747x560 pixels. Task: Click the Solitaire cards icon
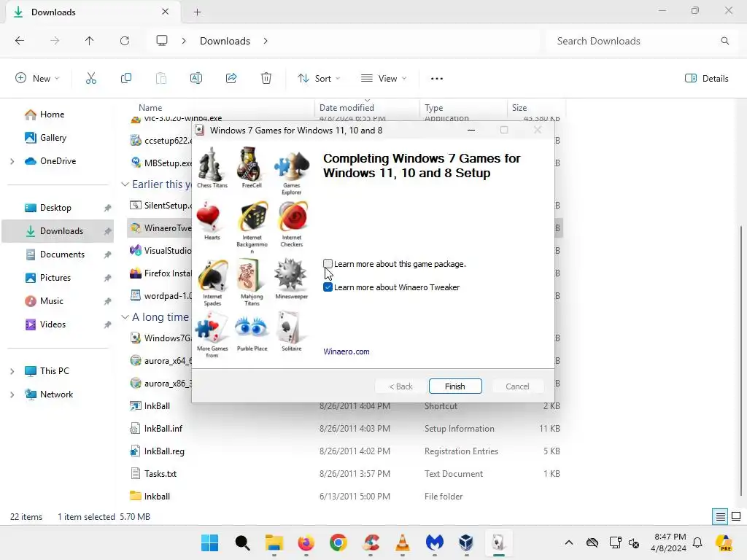(x=289, y=327)
